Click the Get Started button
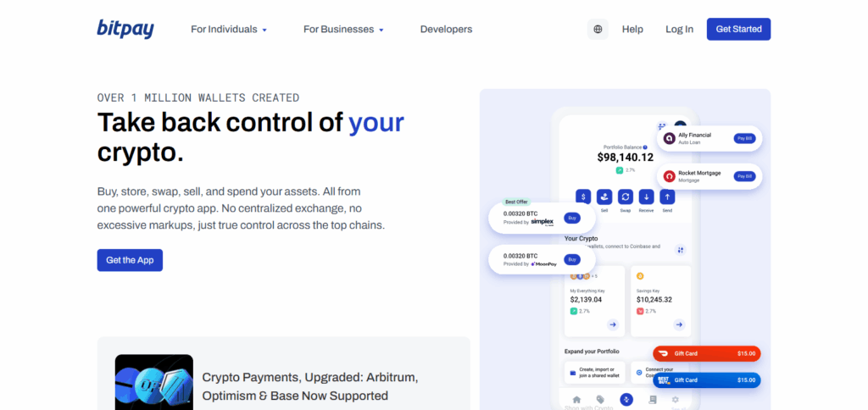 click(738, 30)
